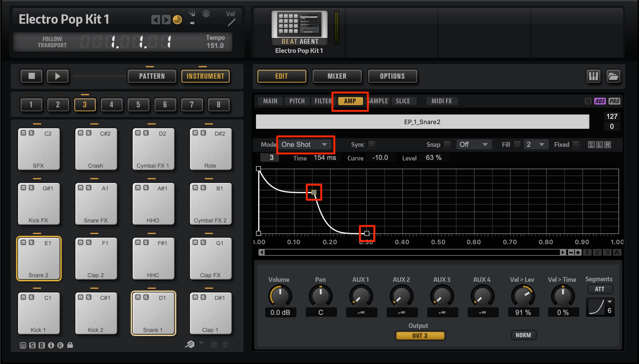Open the Snap Off dropdown
This screenshot has width=639, height=364.
(x=474, y=144)
